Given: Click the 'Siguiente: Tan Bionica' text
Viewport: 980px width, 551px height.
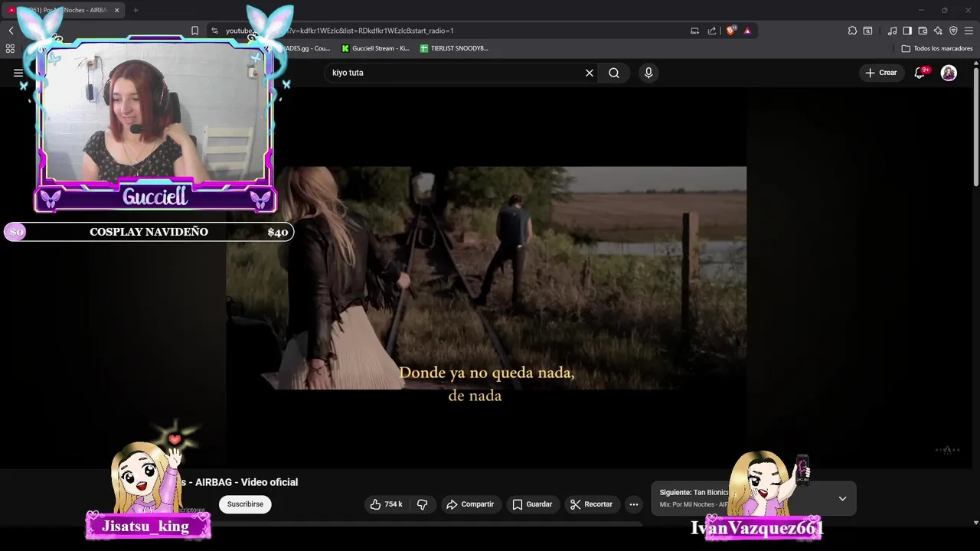Looking at the screenshot, I should [x=694, y=493].
